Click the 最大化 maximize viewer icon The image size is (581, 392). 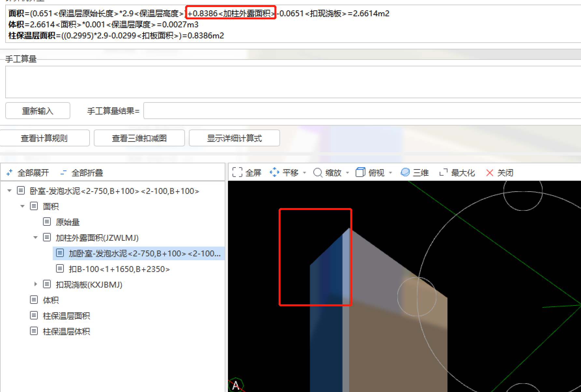point(443,172)
